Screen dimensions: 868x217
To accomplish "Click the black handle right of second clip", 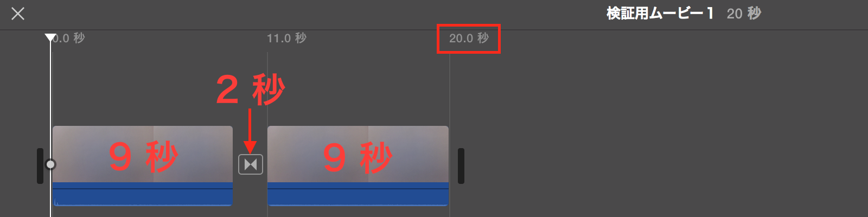I will (x=461, y=166).
